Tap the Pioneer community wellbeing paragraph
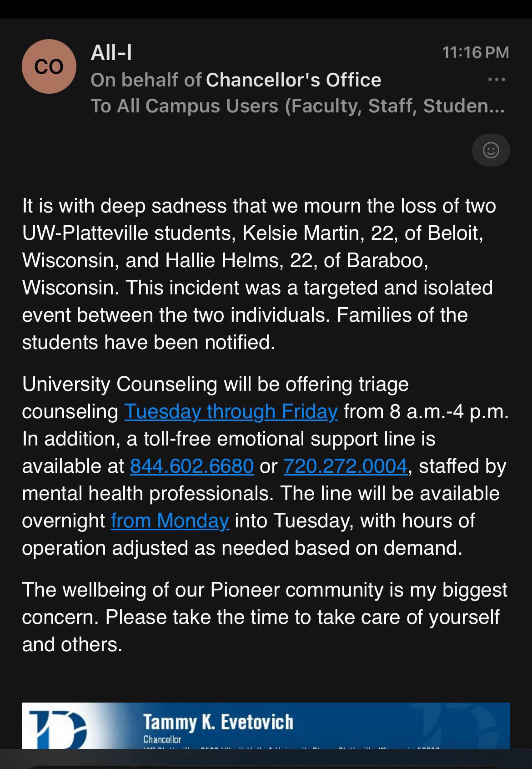This screenshot has width=532, height=769. pyautogui.click(x=265, y=617)
